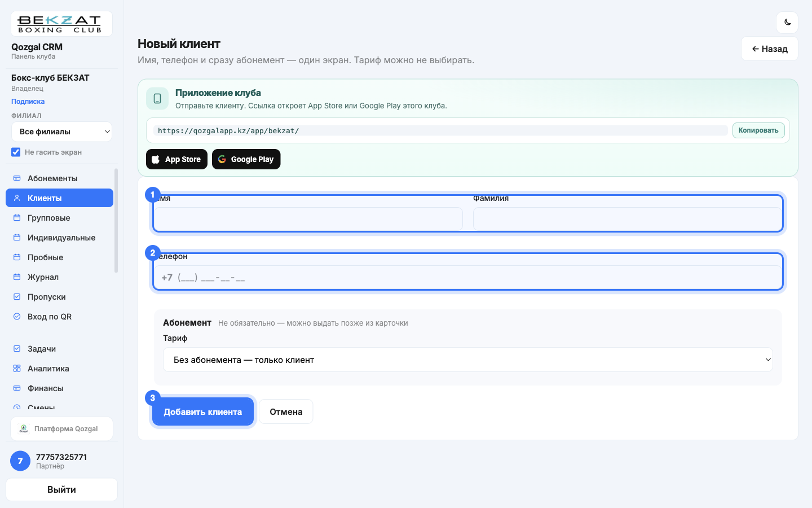The height and width of the screenshot is (508, 812).
Task: Go to Групповые section
Action: coord(59,218)
